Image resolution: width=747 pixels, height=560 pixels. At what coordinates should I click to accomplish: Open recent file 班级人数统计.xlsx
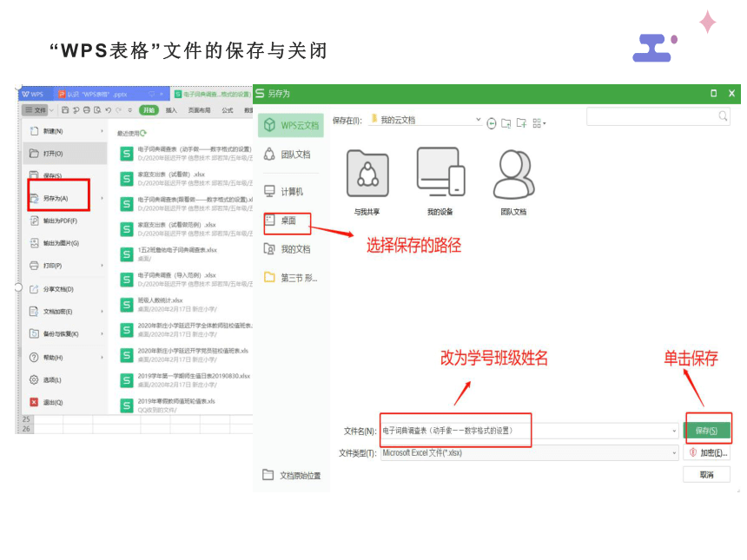click(186, 305)
